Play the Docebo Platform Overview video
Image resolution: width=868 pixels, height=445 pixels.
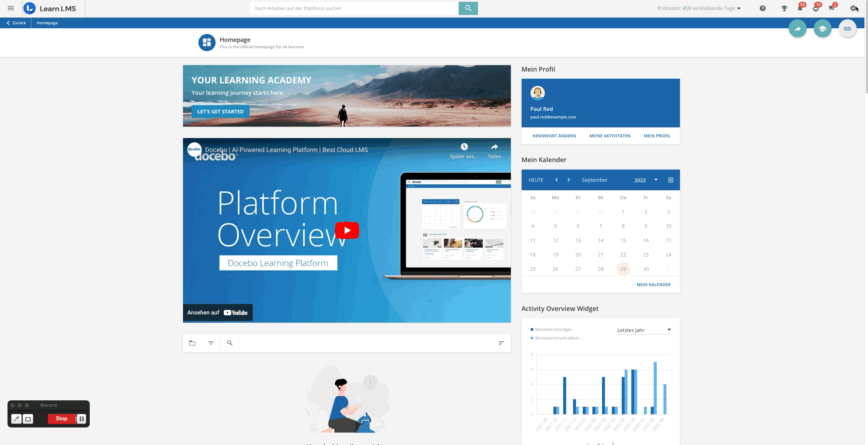(x=347, y=230)
